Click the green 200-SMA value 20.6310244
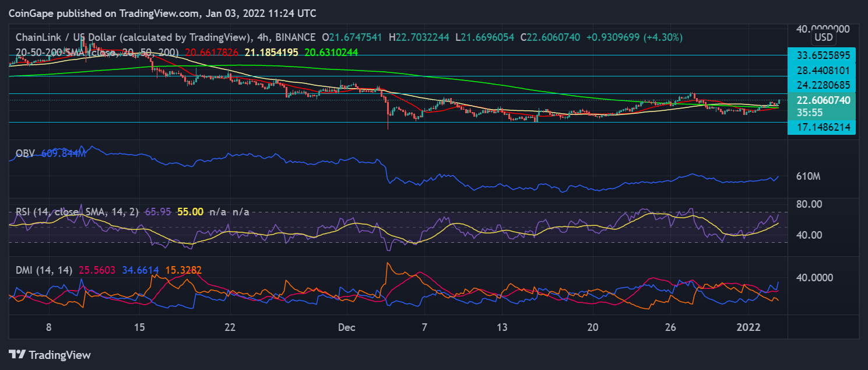 coord(330,52)
